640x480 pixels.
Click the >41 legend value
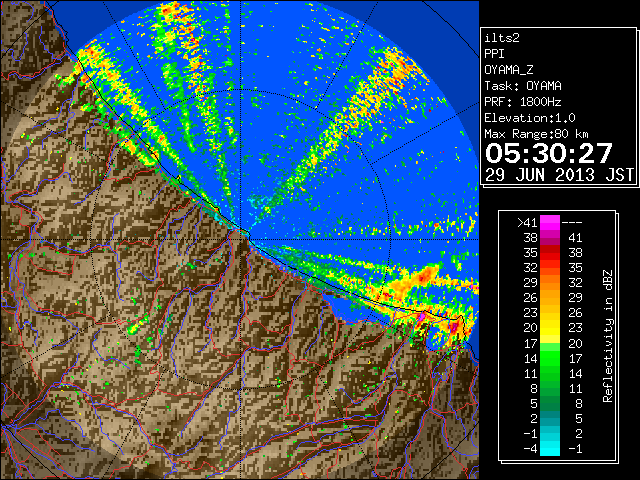527,223
